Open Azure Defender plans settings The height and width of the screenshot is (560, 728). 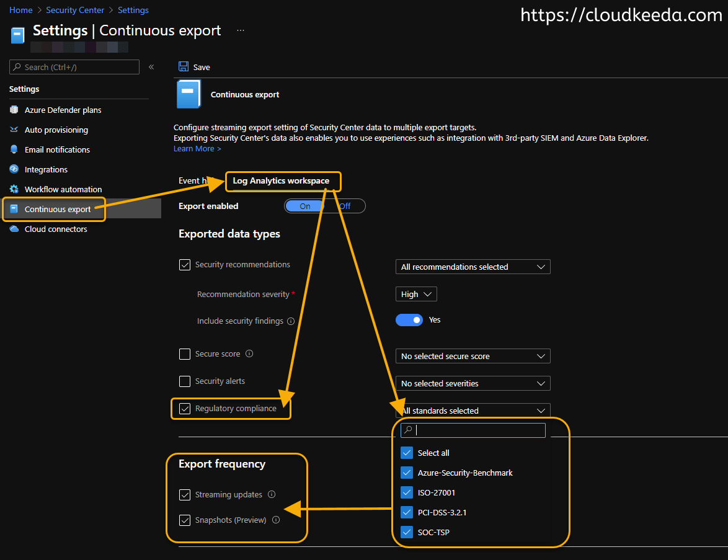pyautogui.click(x=63, y=110)
